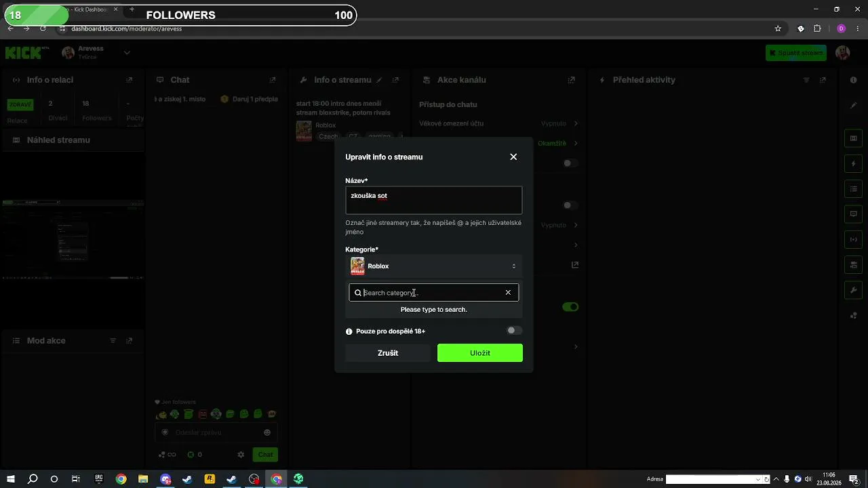Click the pencil edit icon in right sidebar

[854, 105]
